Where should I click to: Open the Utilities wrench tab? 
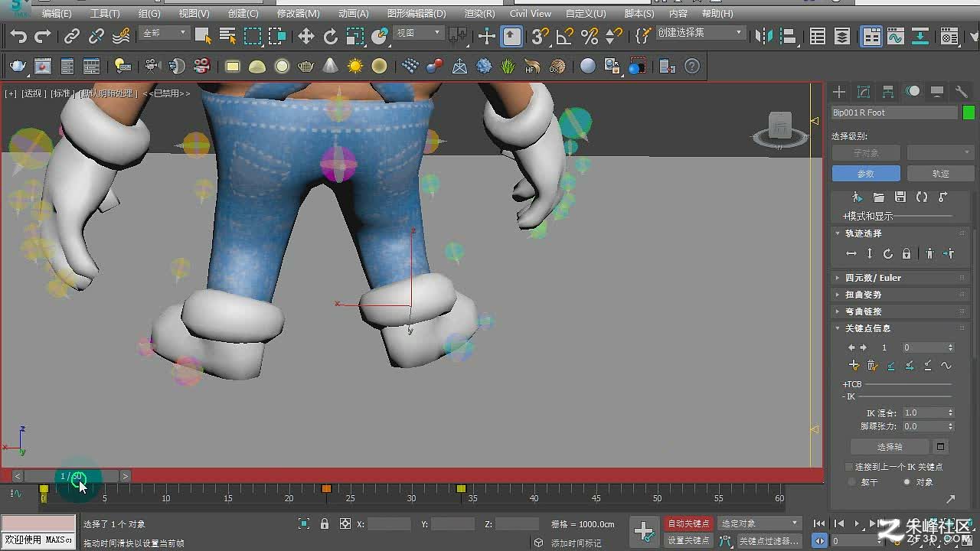tap(962, 92)
